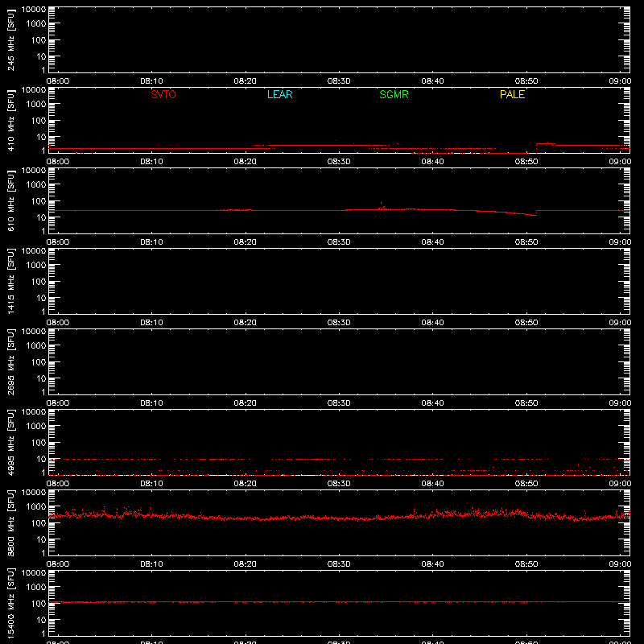Select the 15400 MHz [SFU] axis title
The height and width of the screenshot is (644, 644).
coord(11,603)
